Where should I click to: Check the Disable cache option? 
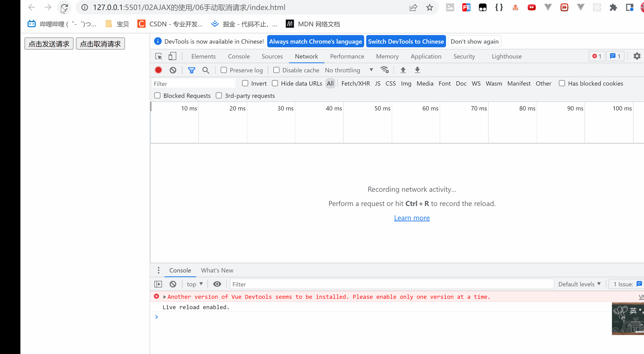point(276,70)
